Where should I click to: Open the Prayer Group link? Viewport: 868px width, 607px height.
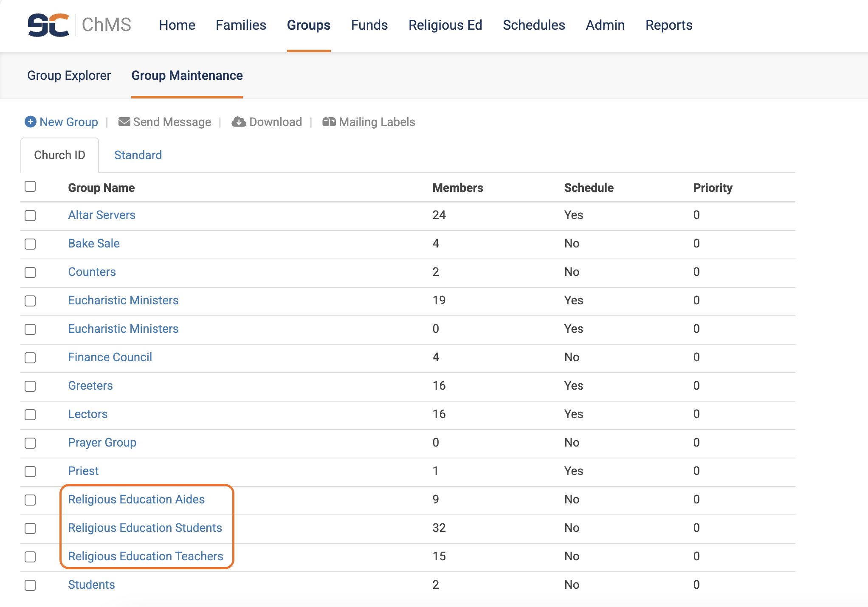point(102,442)
